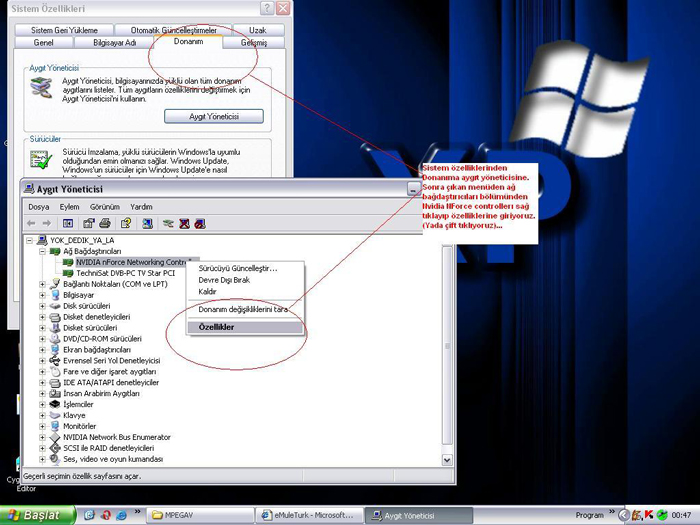This screenshot has height=525, width=700.
Task: Expand the Ekran bağdaştırıcıları node
Action: tap(42, 350)
